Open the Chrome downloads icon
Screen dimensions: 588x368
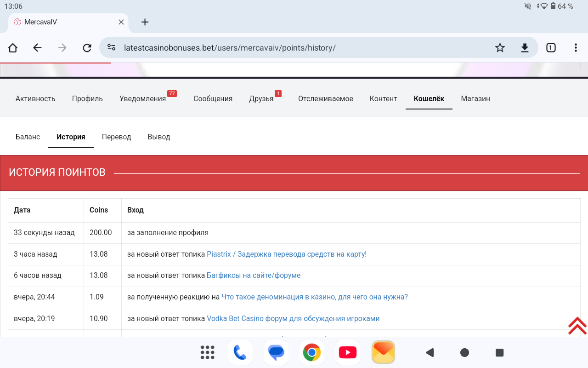click(x=525, y=48)
